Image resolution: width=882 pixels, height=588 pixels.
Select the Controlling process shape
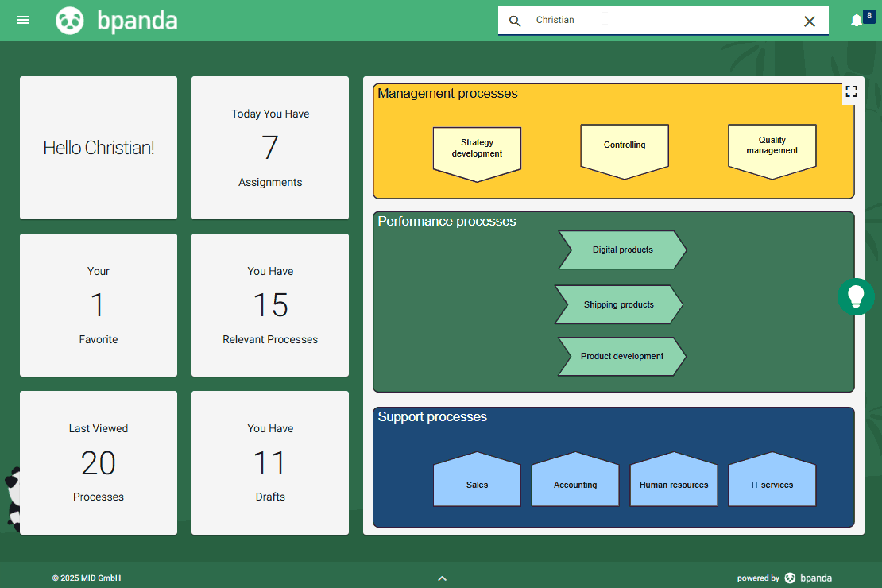[x=625, y=145]
